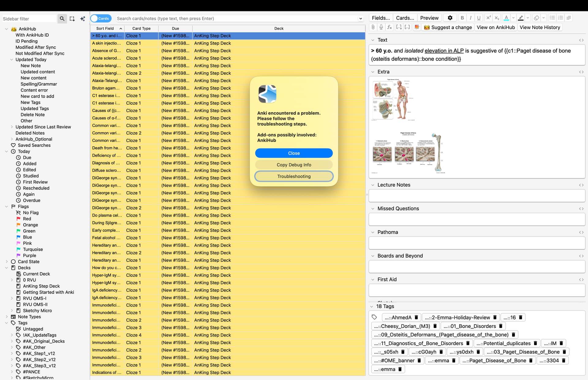The image size is (588, 380).
Task: Apply subscript formatting
Action: tap(497, 18)
